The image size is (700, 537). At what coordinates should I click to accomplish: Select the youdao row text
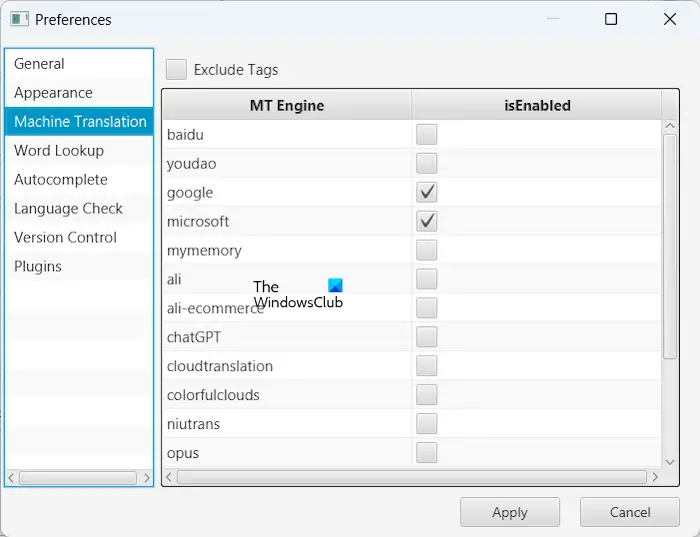192,164
